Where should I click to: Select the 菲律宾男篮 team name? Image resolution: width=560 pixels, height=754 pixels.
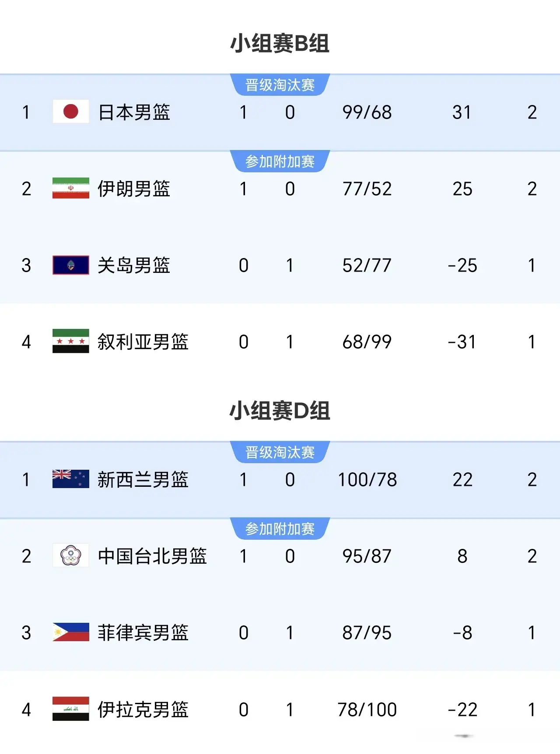pyautogui.click(x=143, y=633)
